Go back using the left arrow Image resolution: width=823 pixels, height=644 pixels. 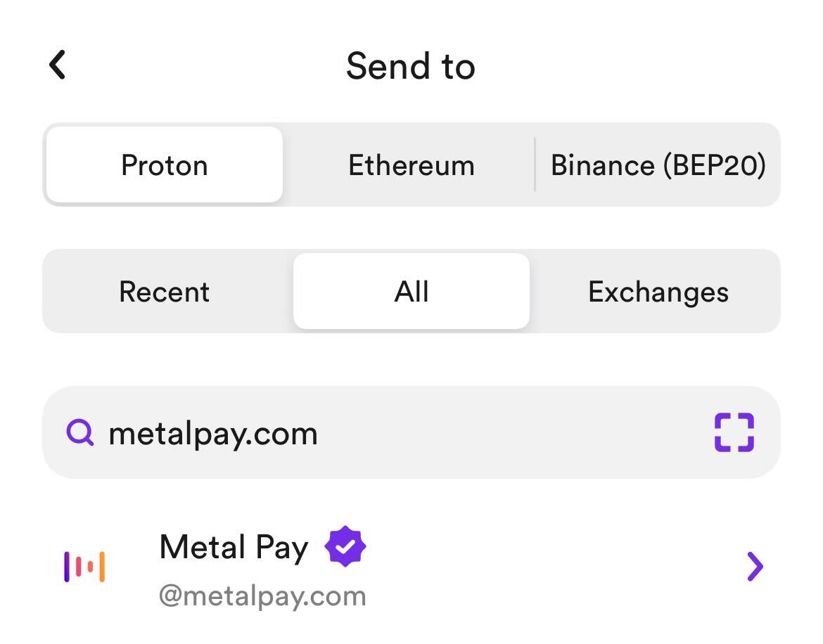point(57,65)
